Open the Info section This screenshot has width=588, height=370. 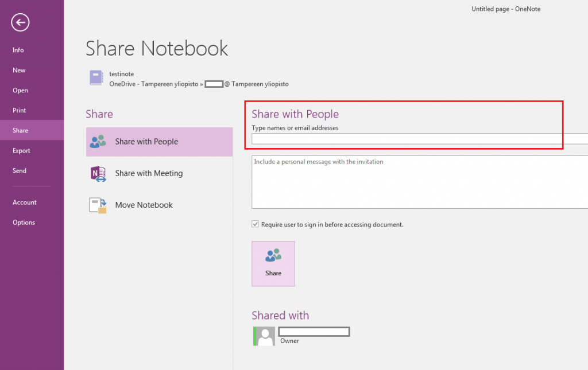click(18, 50)
